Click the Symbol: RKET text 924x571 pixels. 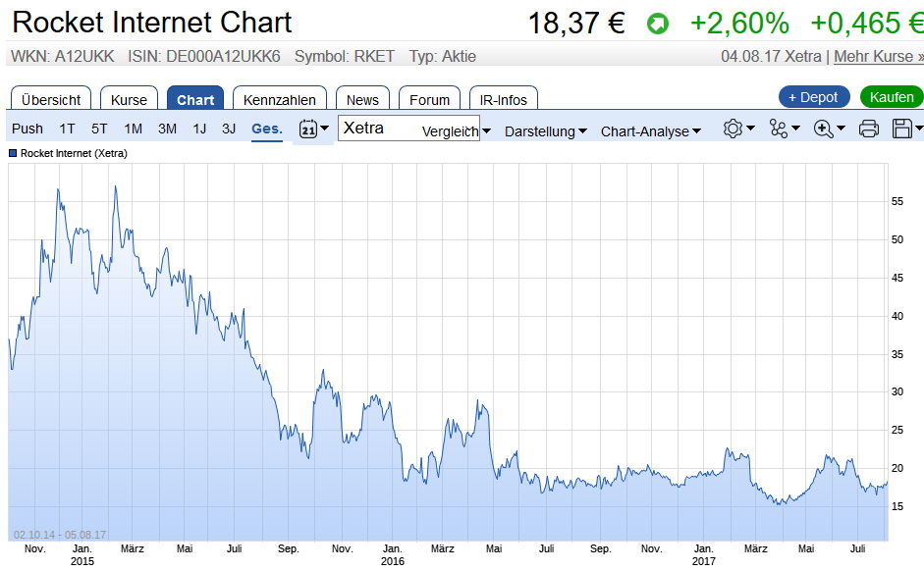[344, 57]
